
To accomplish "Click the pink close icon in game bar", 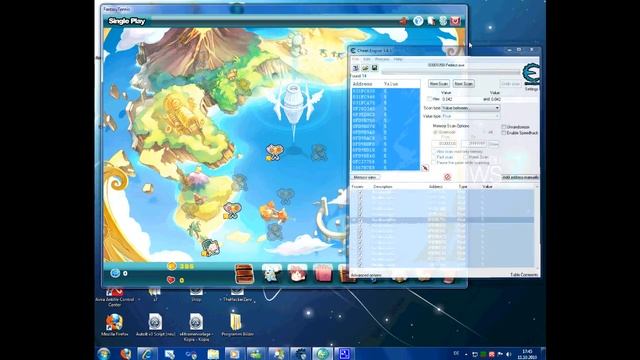I will [x=455, y=21].
